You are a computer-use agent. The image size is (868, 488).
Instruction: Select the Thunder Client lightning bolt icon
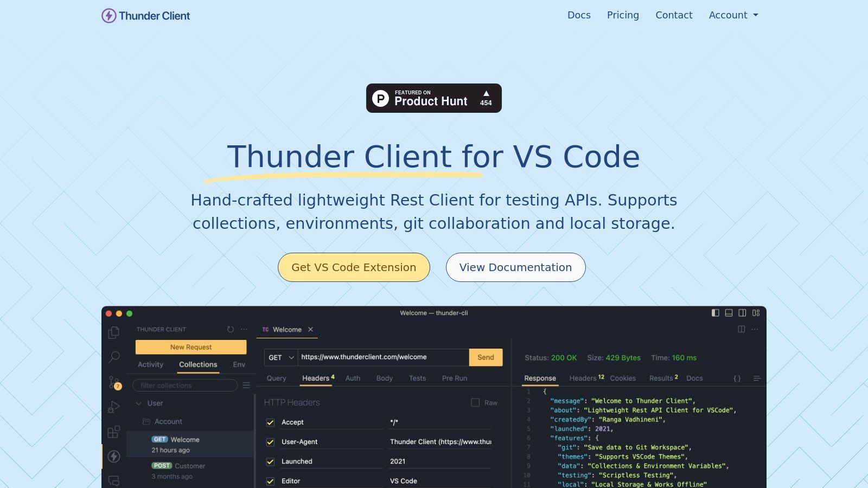[x=114, y=457]
